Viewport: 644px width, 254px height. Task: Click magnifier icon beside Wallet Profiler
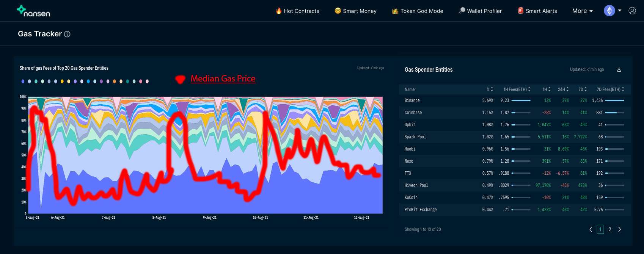click(x=462, y=11)
